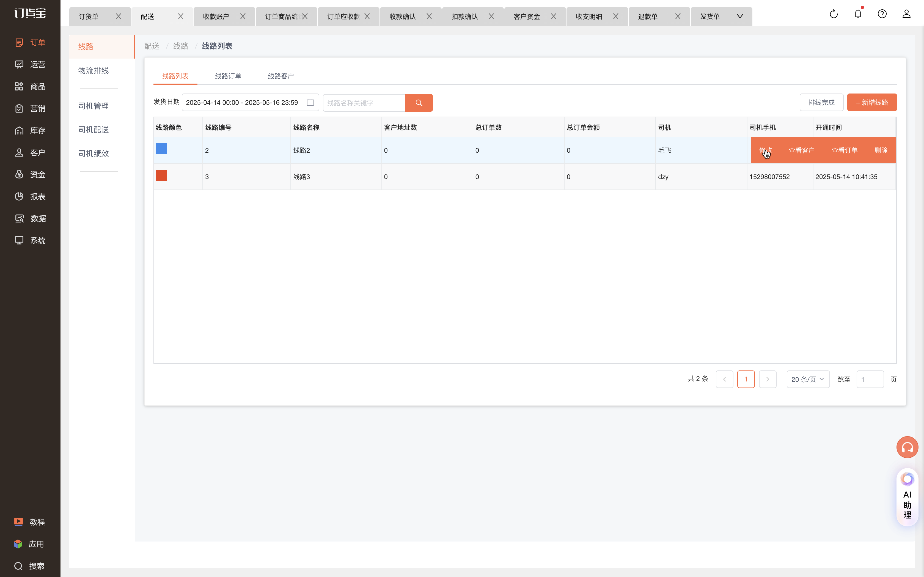Screen dimensions: 924x577
Task: Open the AI助理 assistant widget
Action: tap(907, 497)
